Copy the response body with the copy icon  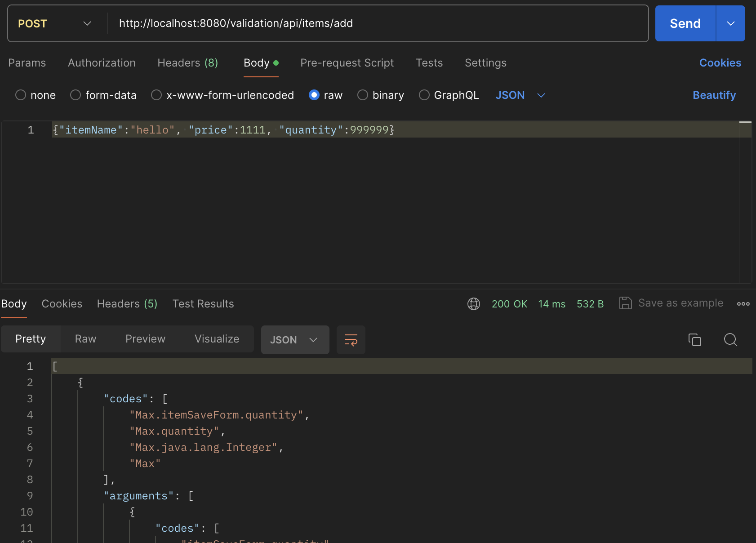pyautogui.click(x=695, y=340)
